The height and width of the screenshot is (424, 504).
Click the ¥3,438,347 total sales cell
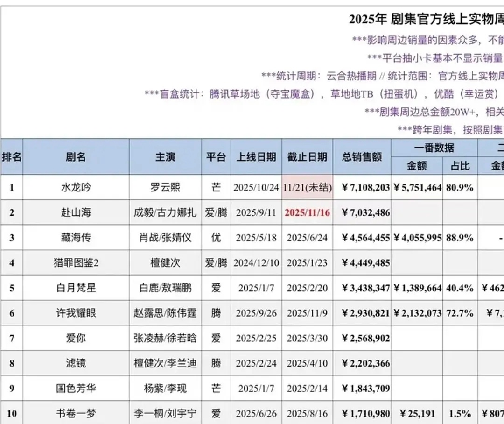coord(362,288)
